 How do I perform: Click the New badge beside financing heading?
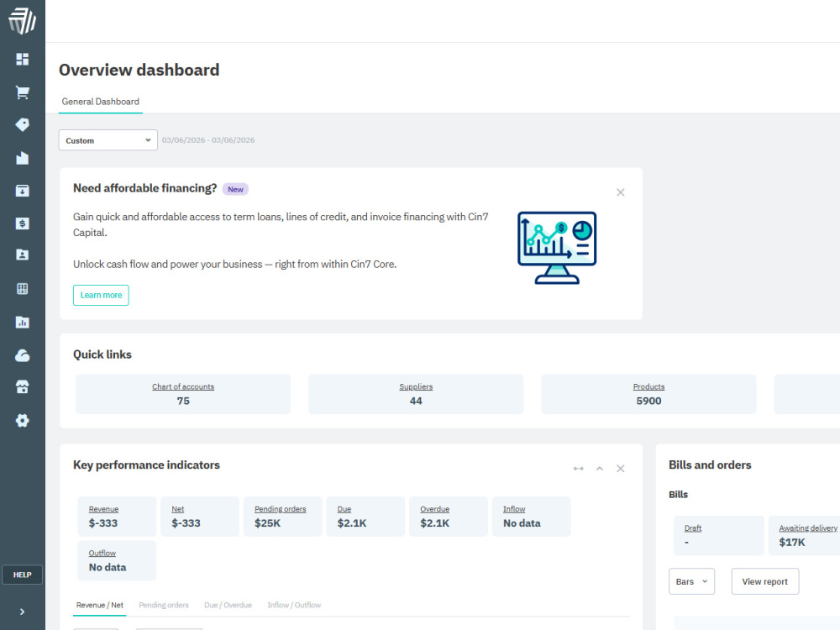click(x=235, y=189)
